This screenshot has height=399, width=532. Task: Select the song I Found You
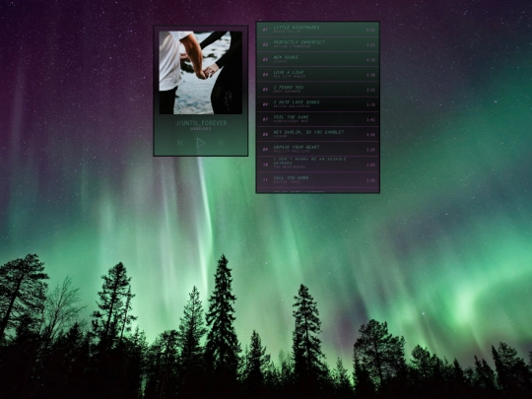(317, 90)
